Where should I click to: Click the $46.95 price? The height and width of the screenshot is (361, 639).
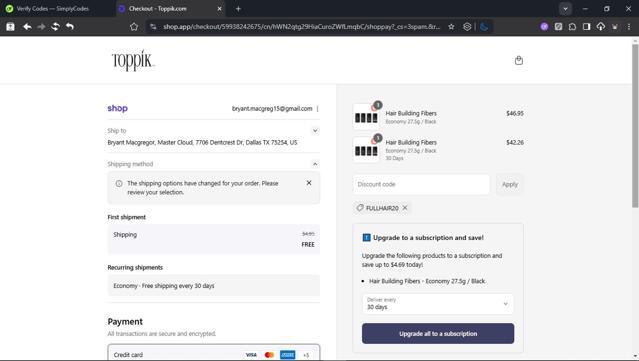[x=515, y=113]
